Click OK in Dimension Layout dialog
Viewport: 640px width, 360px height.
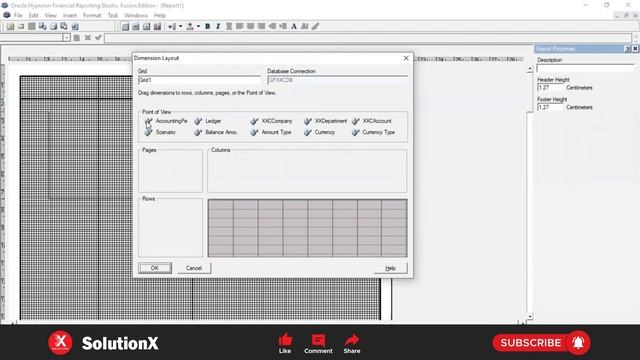(x=155, y=268)
